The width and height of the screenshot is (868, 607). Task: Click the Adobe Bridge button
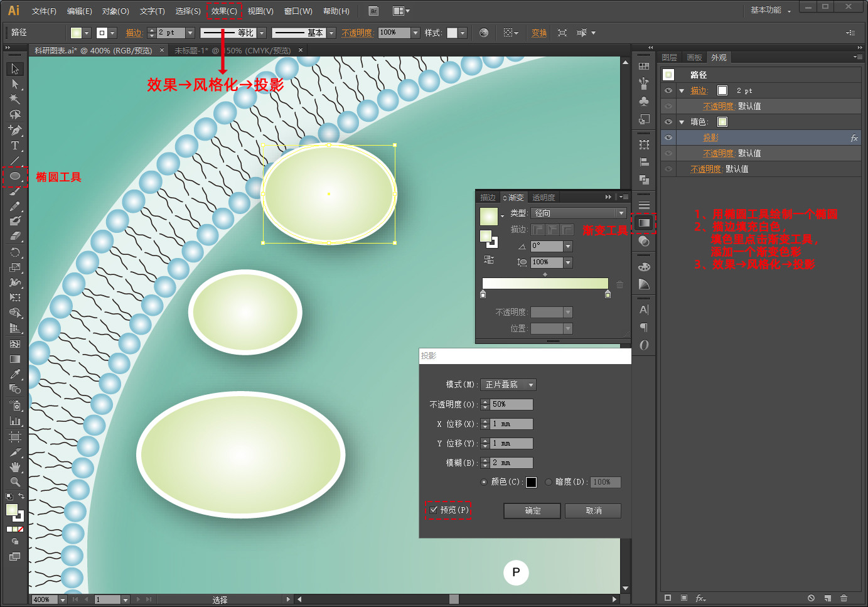click(373, 11)
